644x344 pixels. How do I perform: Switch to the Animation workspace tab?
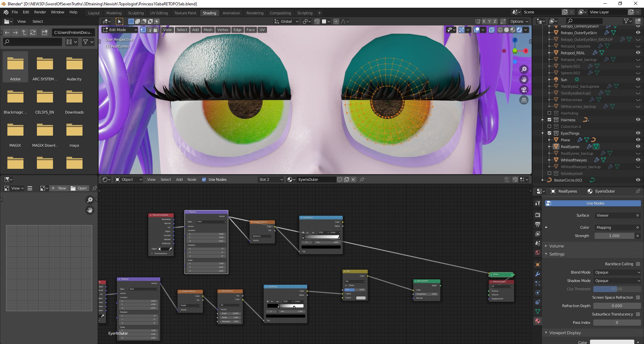(231, 13)
